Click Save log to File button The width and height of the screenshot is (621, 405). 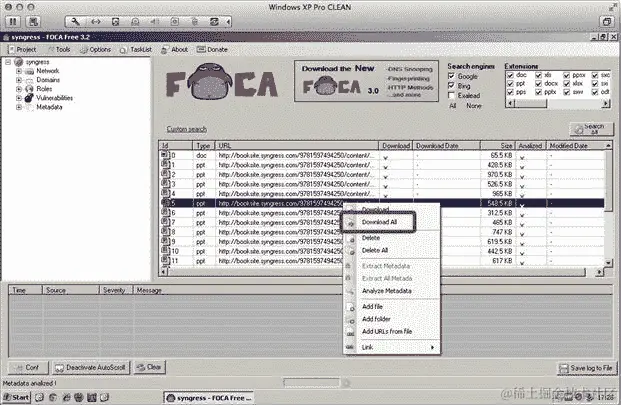pyautogui.click(x=587, y=368)
